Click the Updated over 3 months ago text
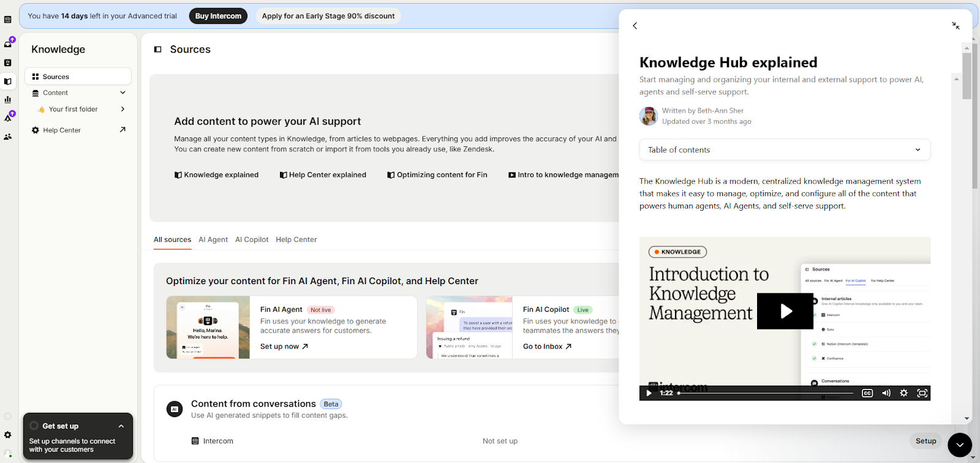 point(706,121)
